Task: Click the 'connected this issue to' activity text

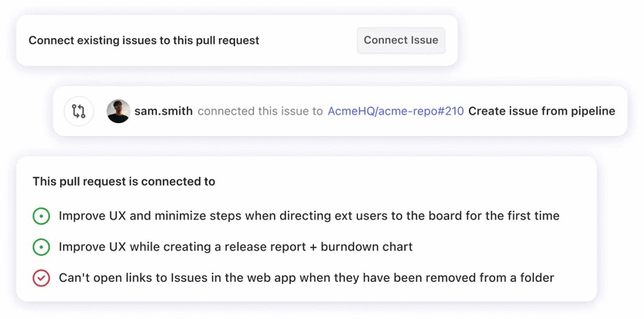Action: [x=260, y=112]
